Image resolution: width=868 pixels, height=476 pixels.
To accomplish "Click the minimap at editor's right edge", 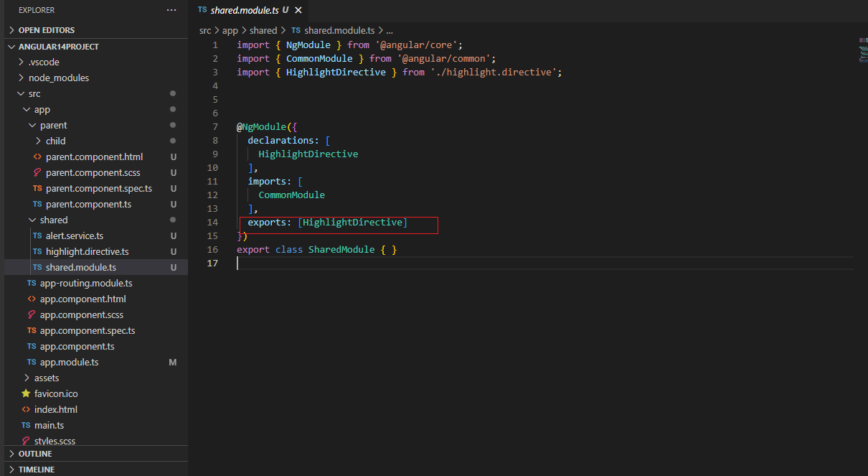I will [862, 50].
